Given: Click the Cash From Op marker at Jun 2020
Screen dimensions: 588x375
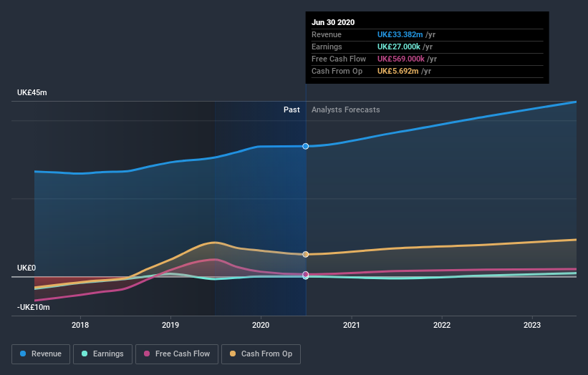Looking at the screenshot, I should pos(306,254).
